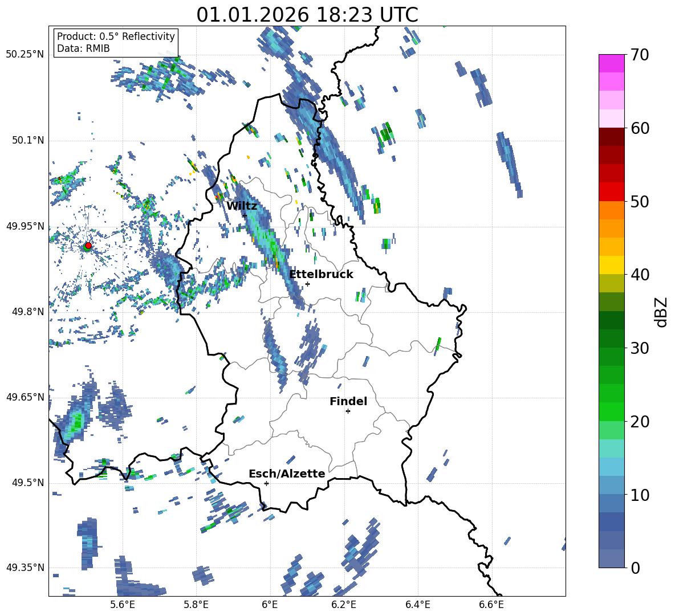Click the red radar site marker

click(88, 245)
